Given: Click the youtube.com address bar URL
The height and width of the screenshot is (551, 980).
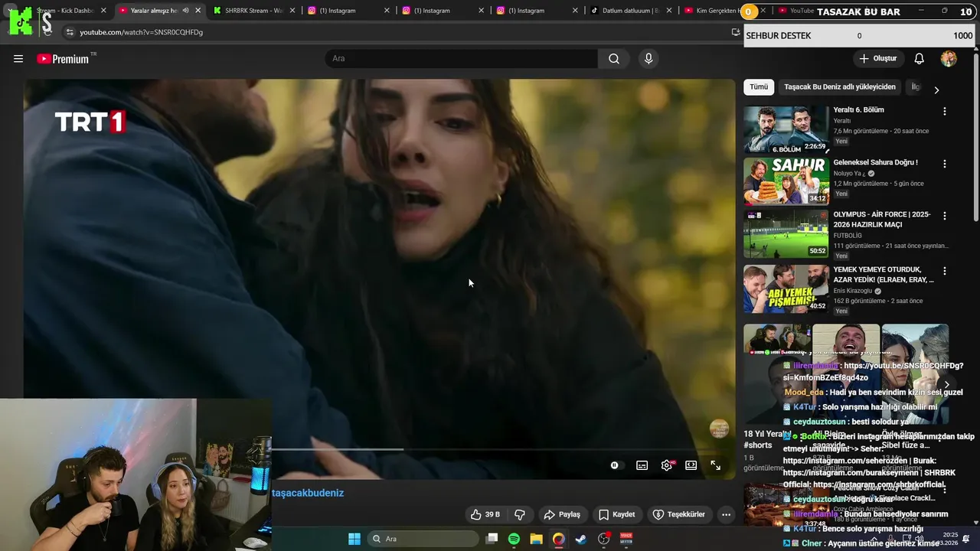Looking at the screenshot, I should point(142,32).
